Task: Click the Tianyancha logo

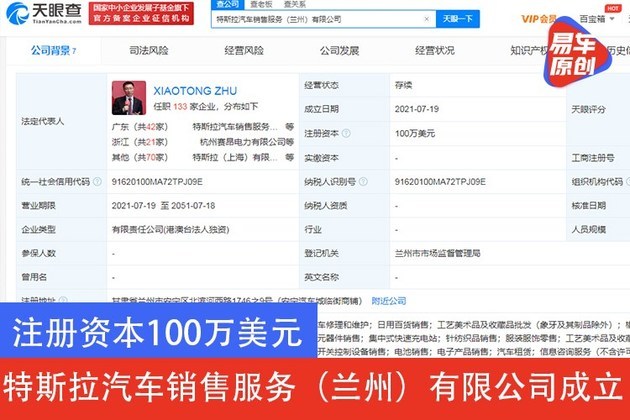Action: tap(44, 13)
